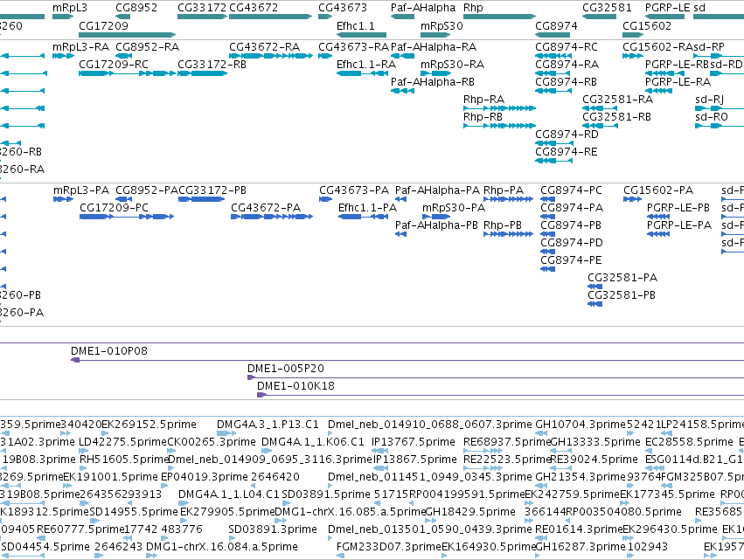Click the DMG4A3_1.P13.C1 EST label
Image resolution: width=744 pixels, height=560 pixels.
pyautogui.click(x=268, y=425)
